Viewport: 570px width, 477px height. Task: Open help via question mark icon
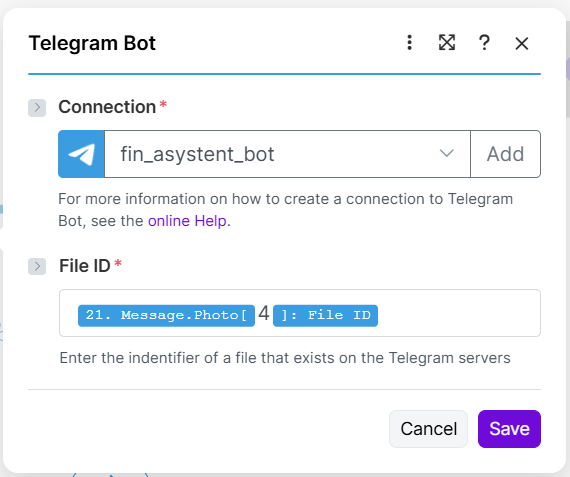click(x=484, y=43)
